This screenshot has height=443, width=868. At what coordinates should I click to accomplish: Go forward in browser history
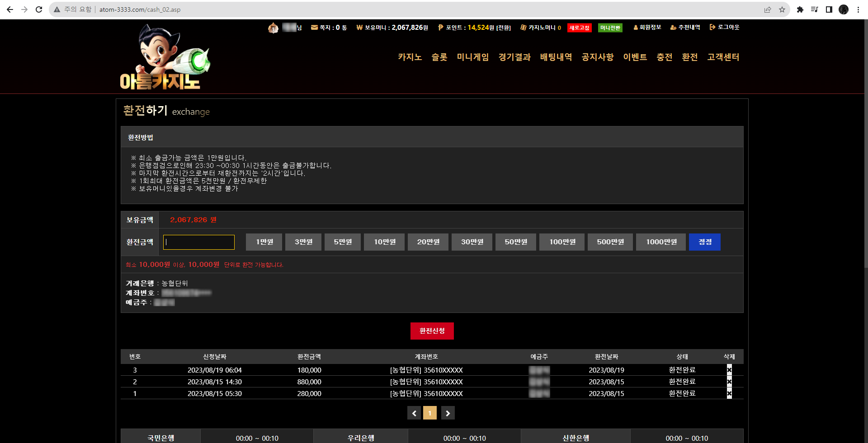[24, 9]
